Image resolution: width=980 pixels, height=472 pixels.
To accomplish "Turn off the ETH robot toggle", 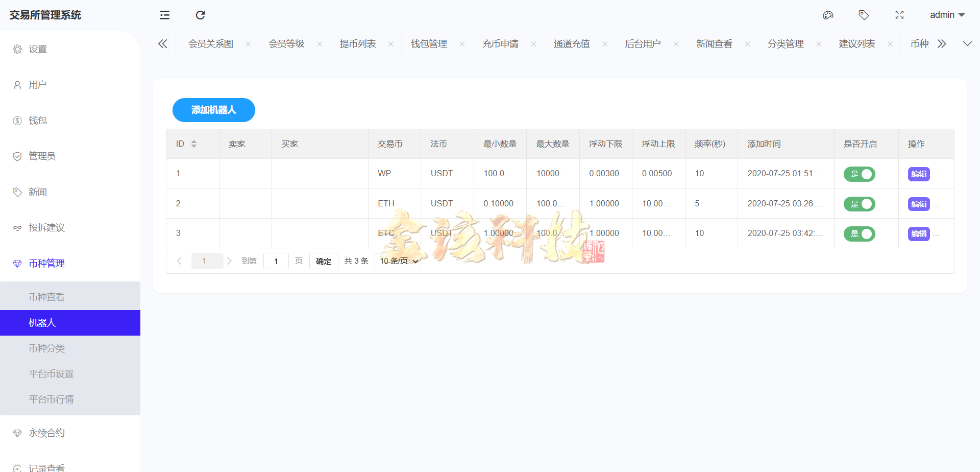I will (x=860, y=203).
